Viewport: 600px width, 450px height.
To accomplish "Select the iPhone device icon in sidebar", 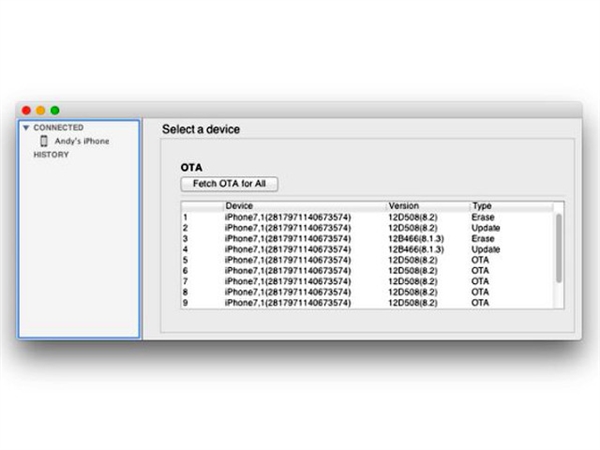I will [x=44, y=141].
